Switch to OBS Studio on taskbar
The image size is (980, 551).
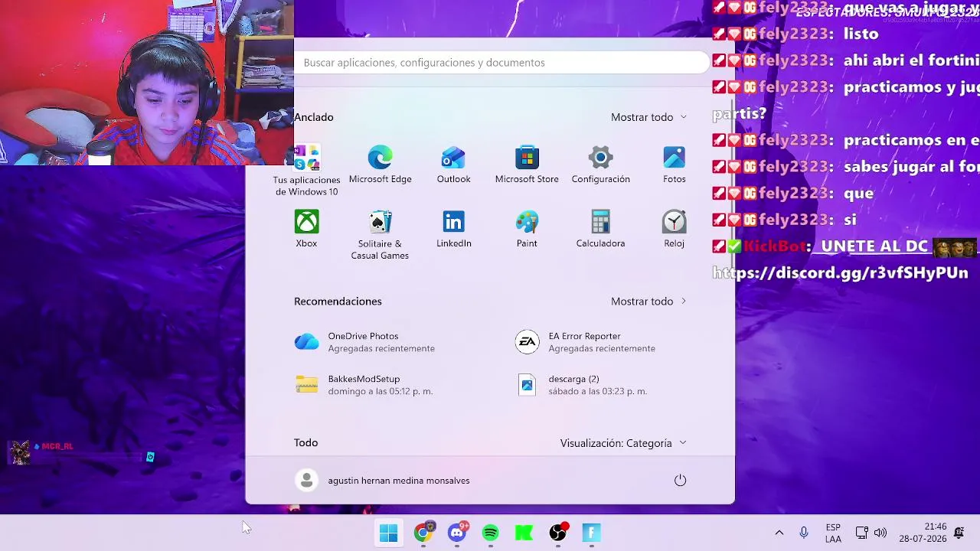click(558, 533)
